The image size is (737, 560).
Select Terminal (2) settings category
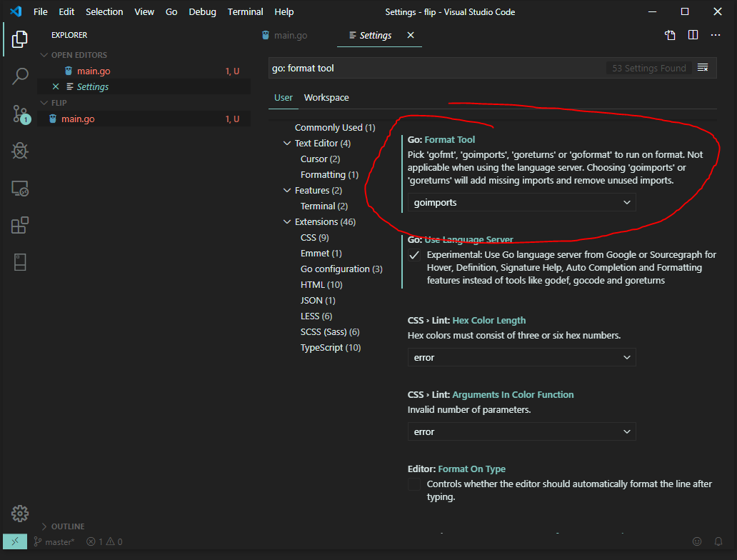[324, 206]
